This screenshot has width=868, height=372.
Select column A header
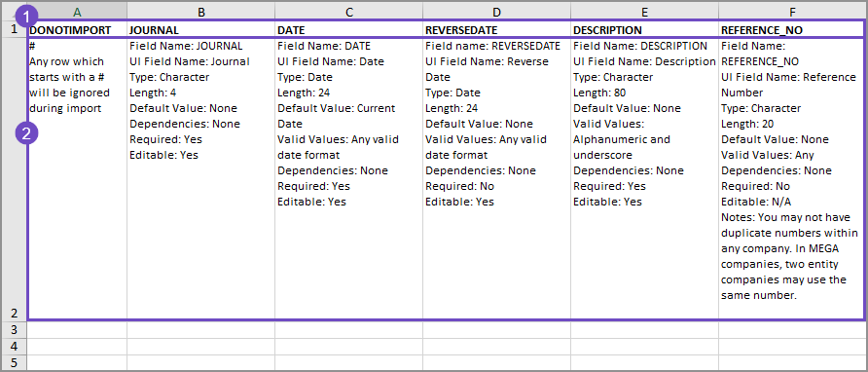point(77,11)
